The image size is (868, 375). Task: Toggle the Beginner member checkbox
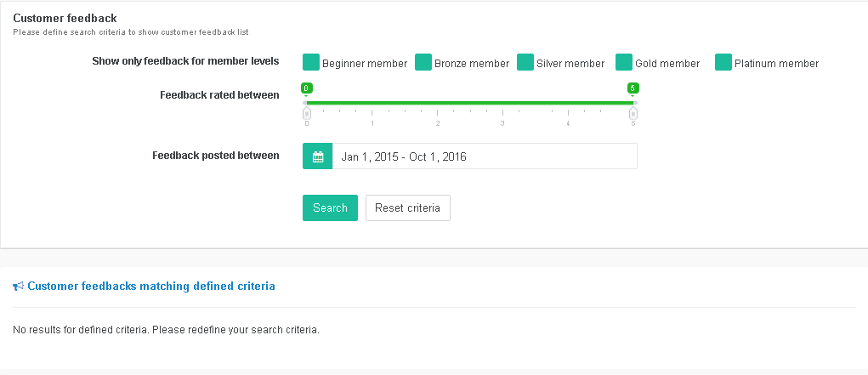311,63
